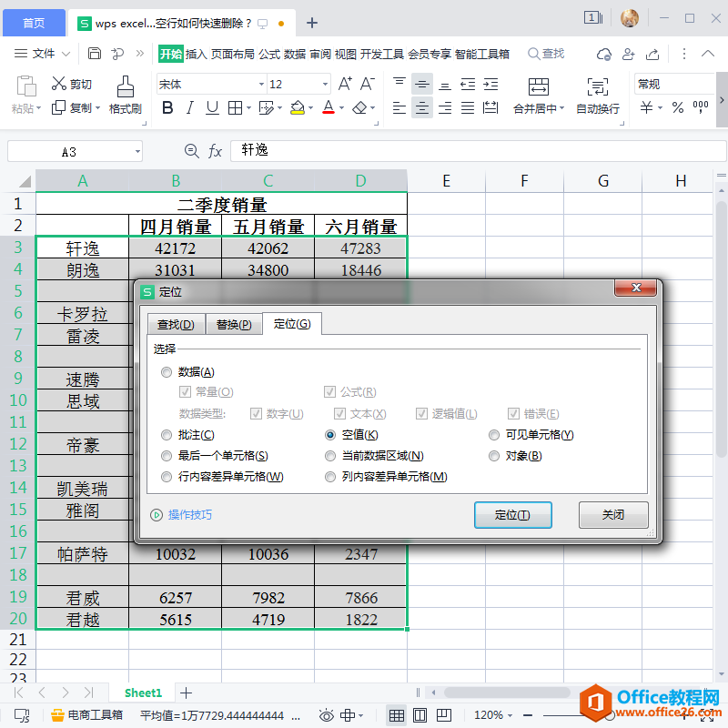Image resolution: width=728 pixels, height=728 pixels.
Task: Select 列内容差异单元格(M) option
Action: [x=330, y=477]
